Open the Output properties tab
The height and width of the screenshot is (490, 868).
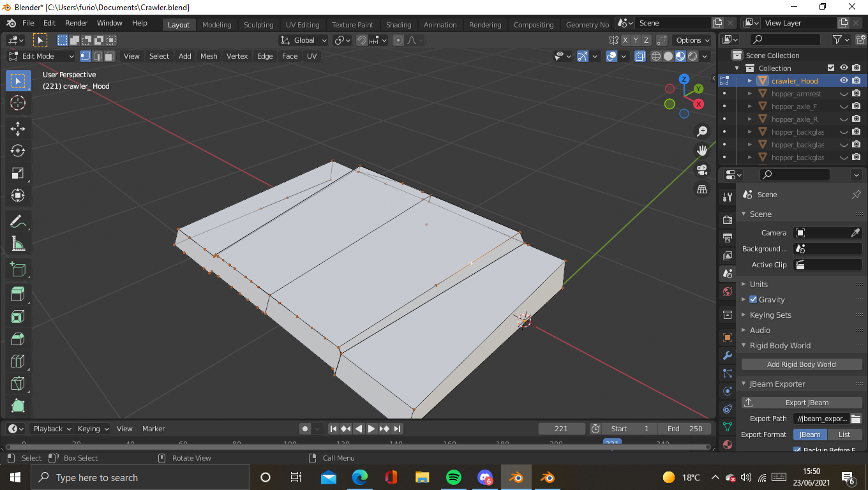pyautogui.click(x=727, y=238)
